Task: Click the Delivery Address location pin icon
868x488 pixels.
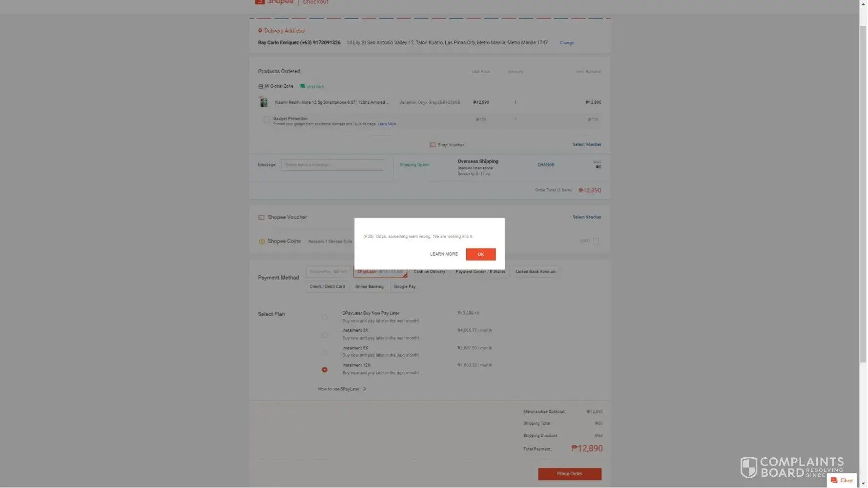Action: coord(260,31)
